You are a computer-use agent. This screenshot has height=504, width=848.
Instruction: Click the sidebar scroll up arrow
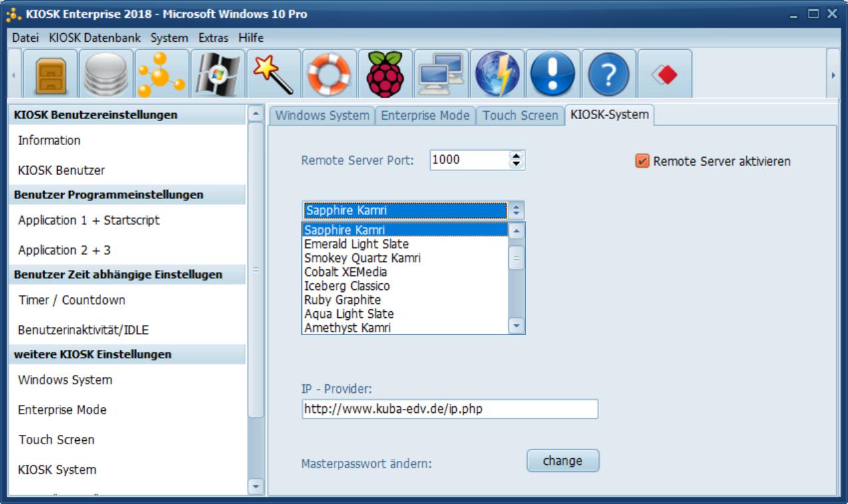[x=255, y=114]
